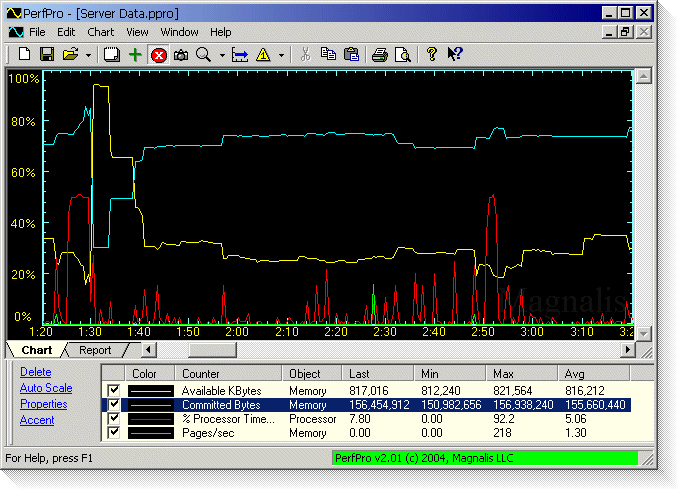Screen dimensions: 678x490
Task: Open the View menu
Action: 137,32
